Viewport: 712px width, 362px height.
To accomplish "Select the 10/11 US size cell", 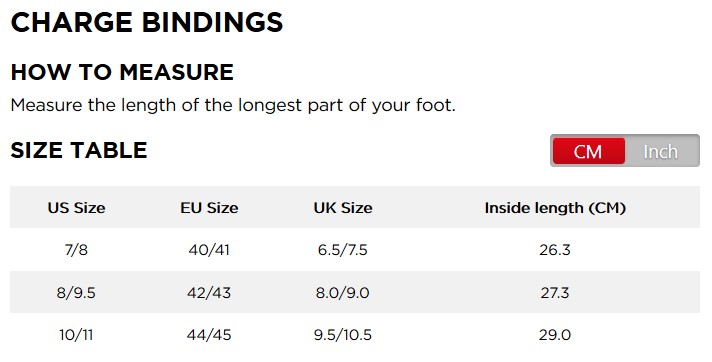I will point(76,335).
